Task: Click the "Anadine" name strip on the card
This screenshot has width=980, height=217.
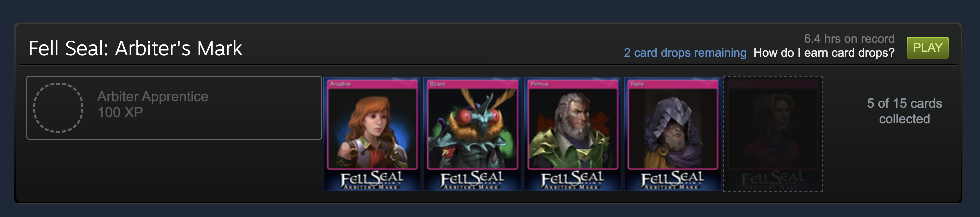Action: pyautogui.click(x=372, y=84)
